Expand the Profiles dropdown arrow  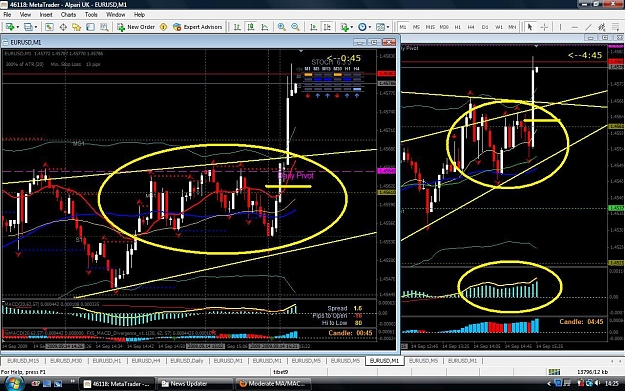(36, 27)
